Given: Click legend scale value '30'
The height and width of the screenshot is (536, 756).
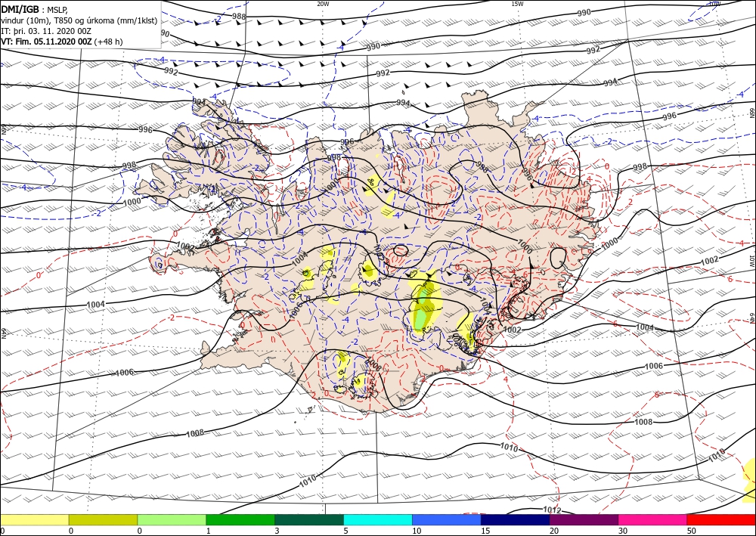Looking at the screenshot, I should coord(622,531).
